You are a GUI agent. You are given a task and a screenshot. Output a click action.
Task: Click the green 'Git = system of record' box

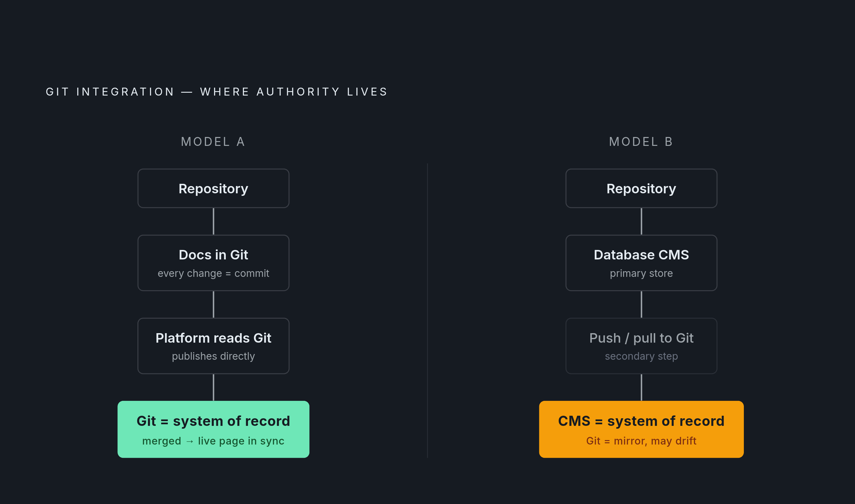tap(213, 429)
